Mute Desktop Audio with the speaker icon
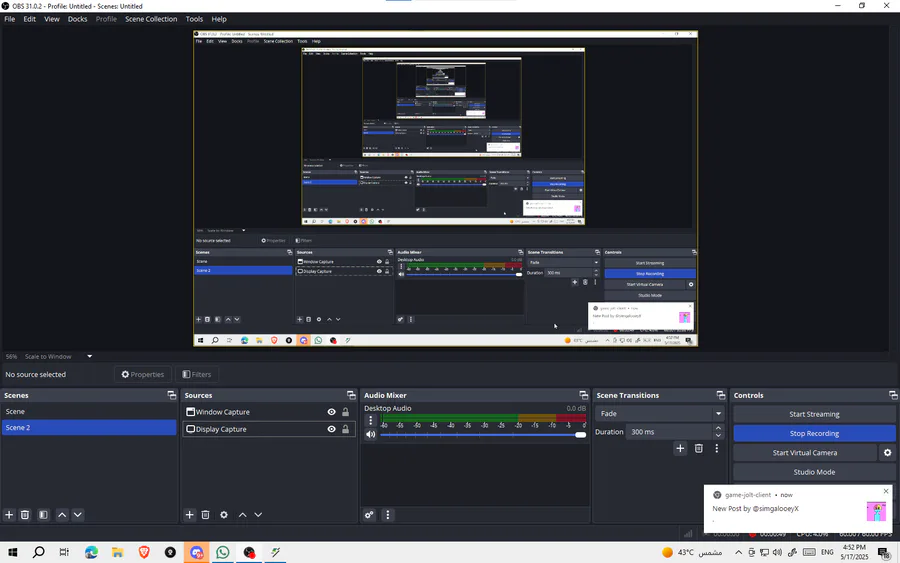 (371, 434)
